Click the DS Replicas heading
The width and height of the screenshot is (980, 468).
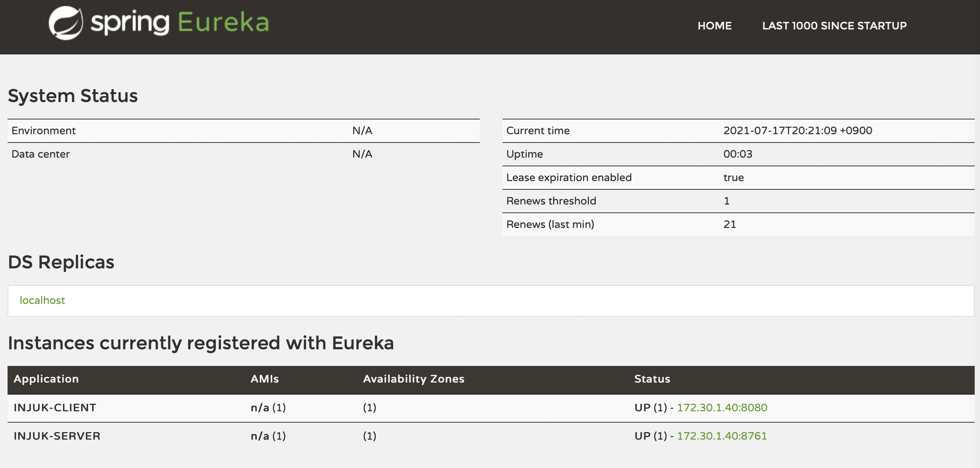click(x=61, y=262)
